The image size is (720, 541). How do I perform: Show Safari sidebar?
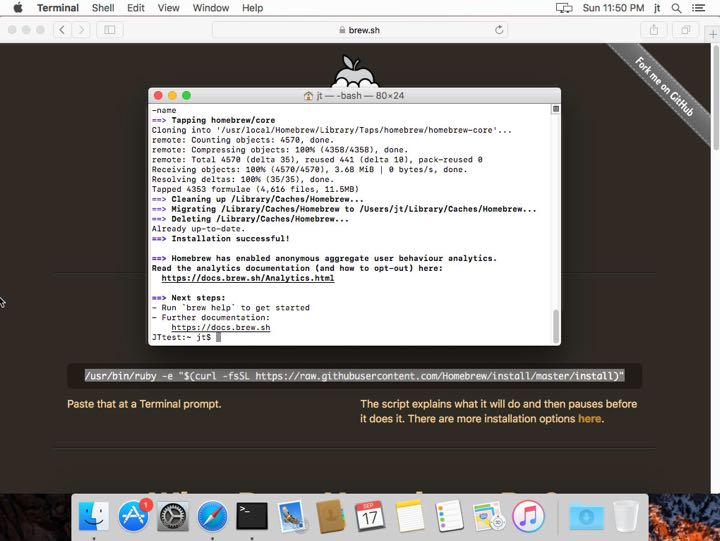click(x=109, y=30)
